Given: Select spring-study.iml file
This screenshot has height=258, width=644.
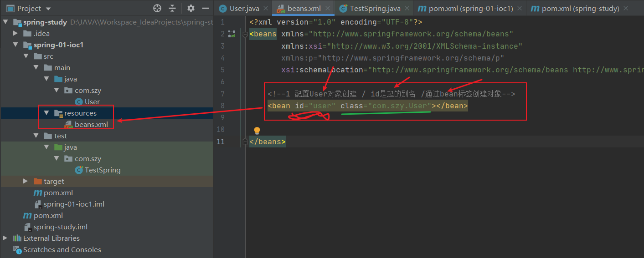Looking at the screenshot, I should (61, 227).
